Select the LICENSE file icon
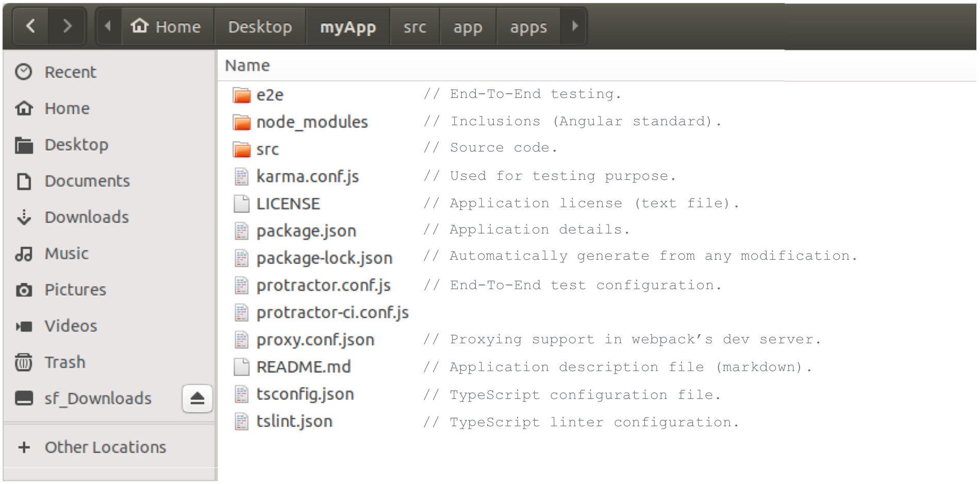980x484 pixels. point(241,204)
